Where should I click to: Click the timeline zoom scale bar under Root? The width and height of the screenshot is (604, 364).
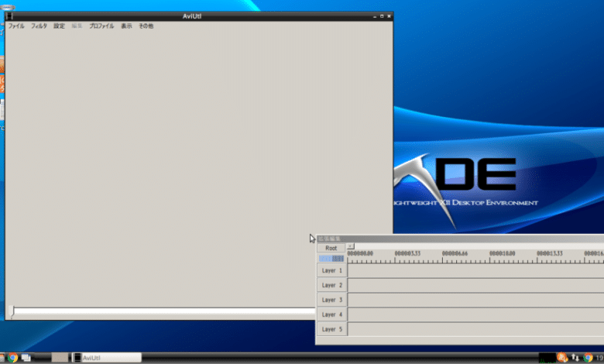click(x=331, y=259)
